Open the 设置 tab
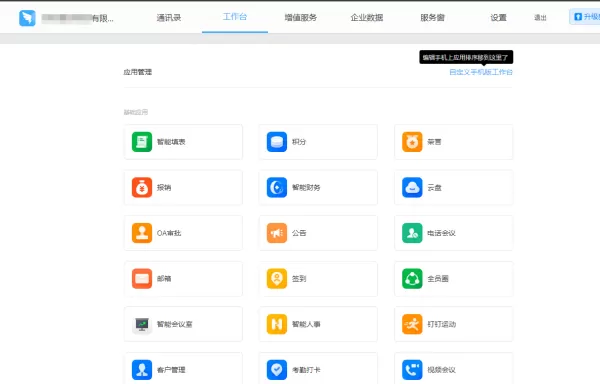The width and height of the screenshot is (600, 384). (x=498, y=18)
